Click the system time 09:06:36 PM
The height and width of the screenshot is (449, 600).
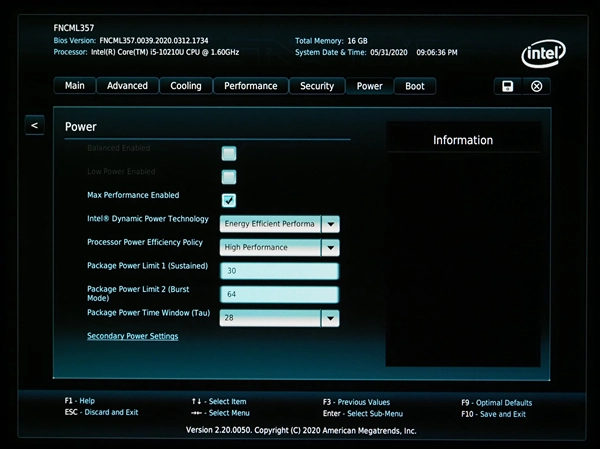pos(437,52)
